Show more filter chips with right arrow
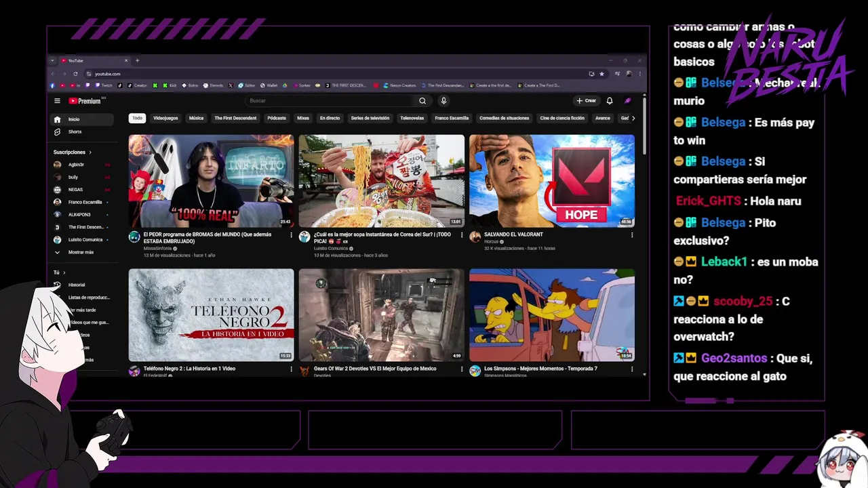Screen dimensions: 868x488 pos(633,118)
